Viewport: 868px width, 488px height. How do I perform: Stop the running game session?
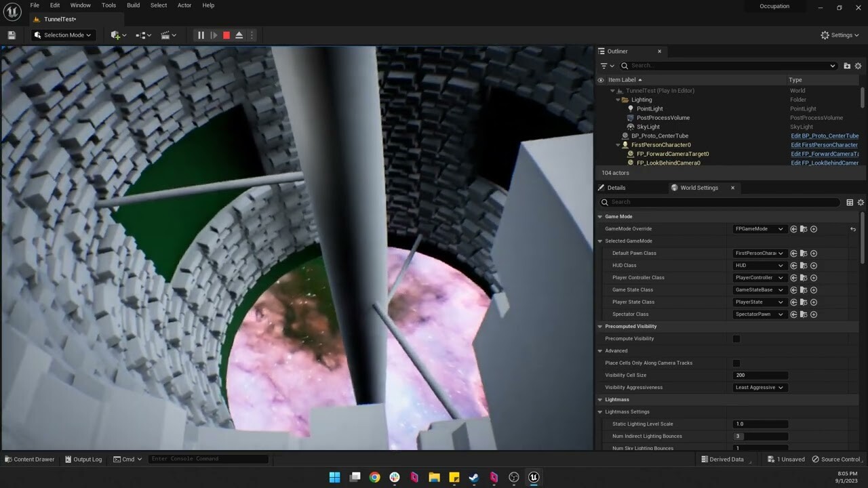pyautogui.click(x=226, y=35)
